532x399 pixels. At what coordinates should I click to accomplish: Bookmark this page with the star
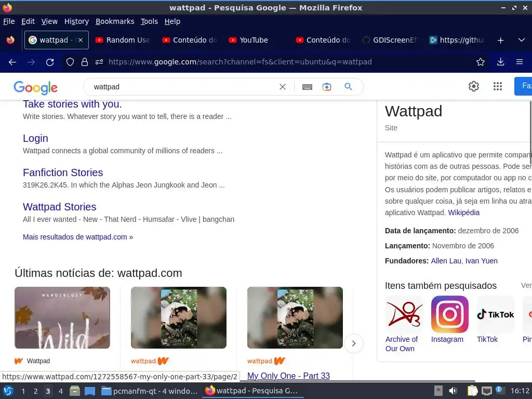[481, 62]
